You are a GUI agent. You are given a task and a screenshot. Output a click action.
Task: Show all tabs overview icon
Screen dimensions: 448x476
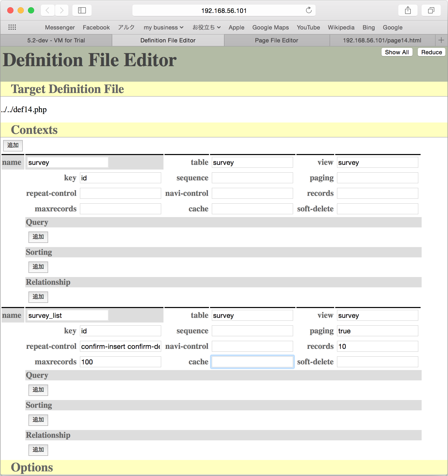pos(431,10)
